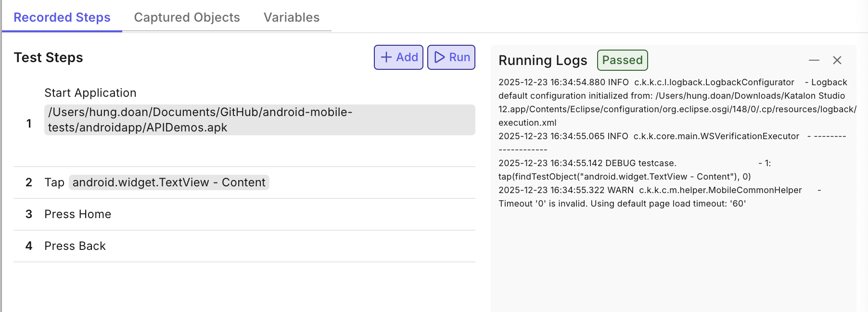Close the Running Logs panel
The height and width of the screenshot is (312, 868).
pos(837,60)
